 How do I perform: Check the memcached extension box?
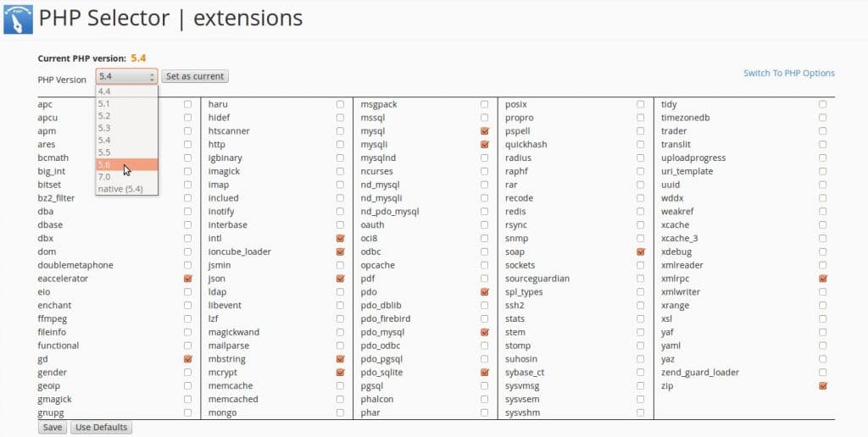coord(340,400)
